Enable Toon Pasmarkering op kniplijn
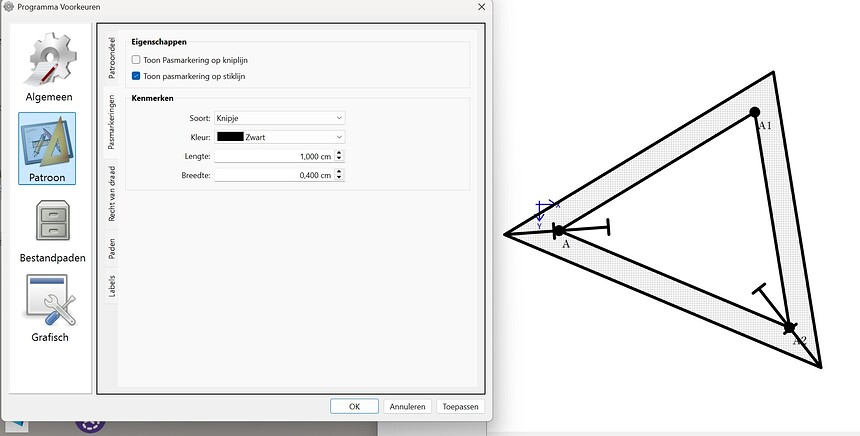The image size is (860, 436). [x=136, y=61]
